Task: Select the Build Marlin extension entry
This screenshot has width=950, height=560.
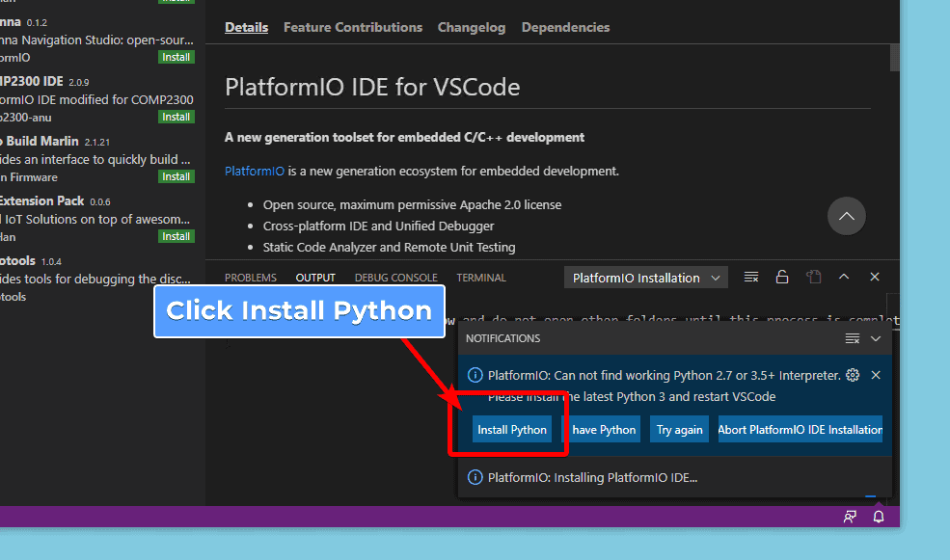Action: tap(99, 159)
